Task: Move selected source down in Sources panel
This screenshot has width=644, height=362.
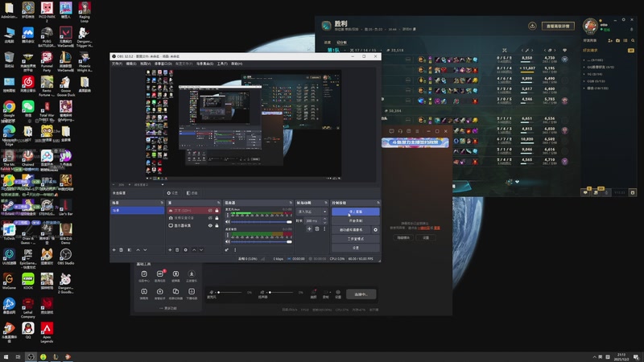Action: click(201, 250)
